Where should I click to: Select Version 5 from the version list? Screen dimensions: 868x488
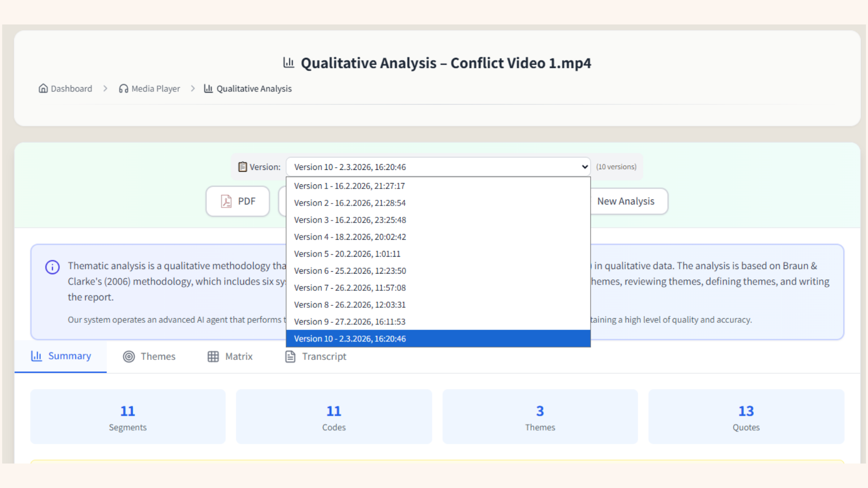[x=347, y=254]
